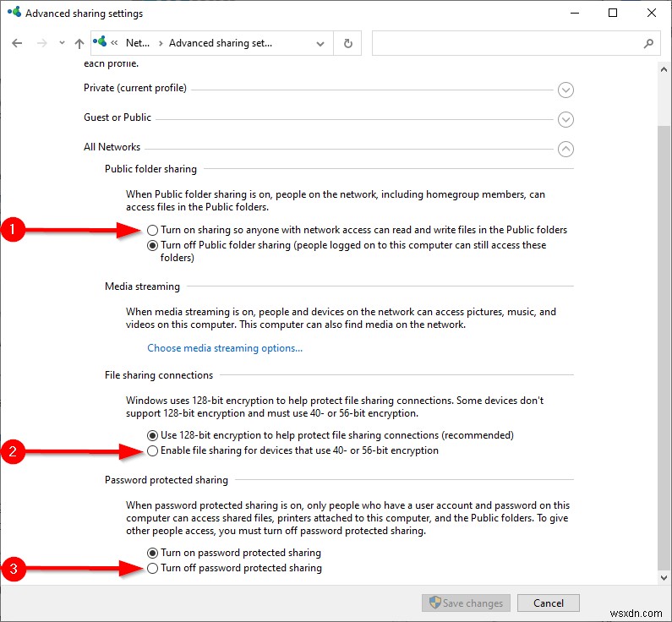
Task: Click the vertical scrollbar thumb
Action: (664, 348)
